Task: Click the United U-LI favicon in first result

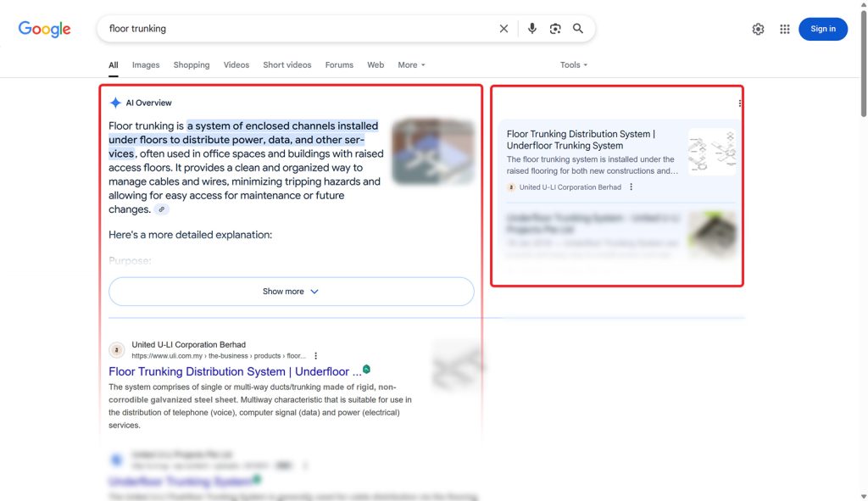Action: pyautogui.click(x=116, y=350)
